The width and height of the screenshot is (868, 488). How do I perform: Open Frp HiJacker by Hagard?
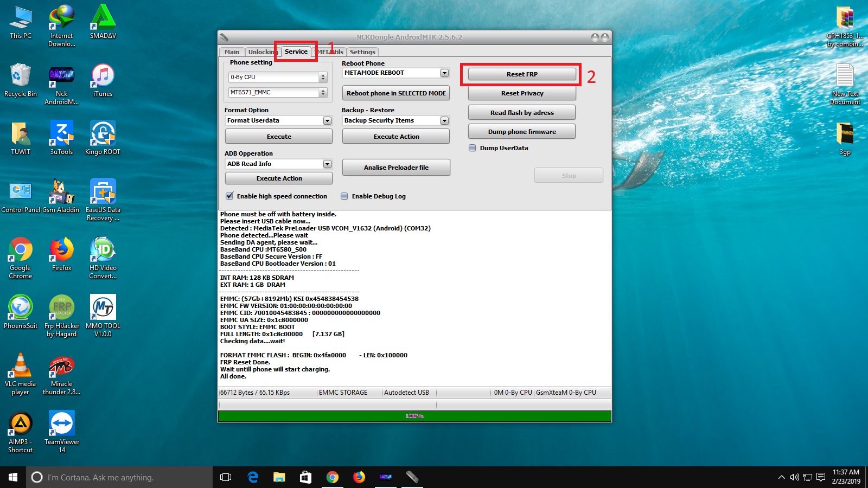pos(61,316)
